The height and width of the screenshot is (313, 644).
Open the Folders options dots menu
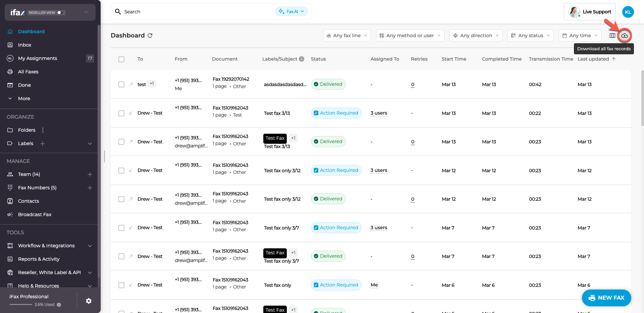tap(43, 130)
